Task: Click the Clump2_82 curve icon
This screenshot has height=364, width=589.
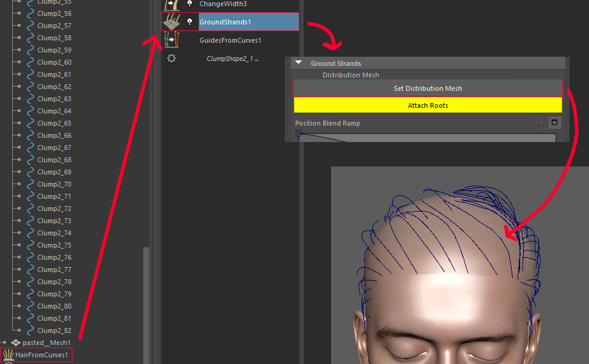Action: point(29,330)
